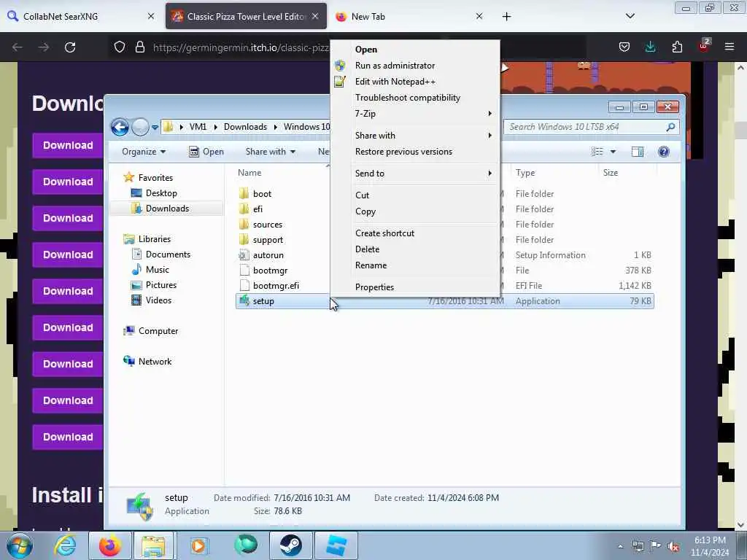Click Explorer forward navigation arrow
The width and height of the screenshot is (747, 560).
140,127
